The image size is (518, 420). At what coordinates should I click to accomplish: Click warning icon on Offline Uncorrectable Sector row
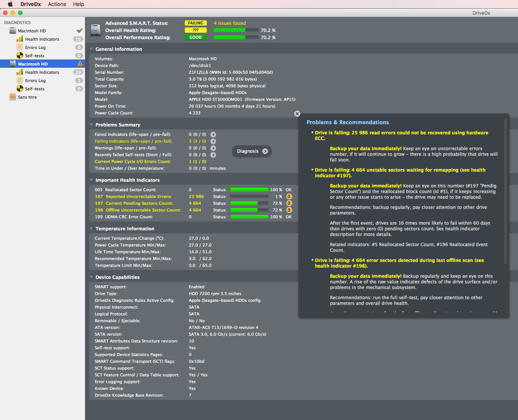[x=289, y=210]
